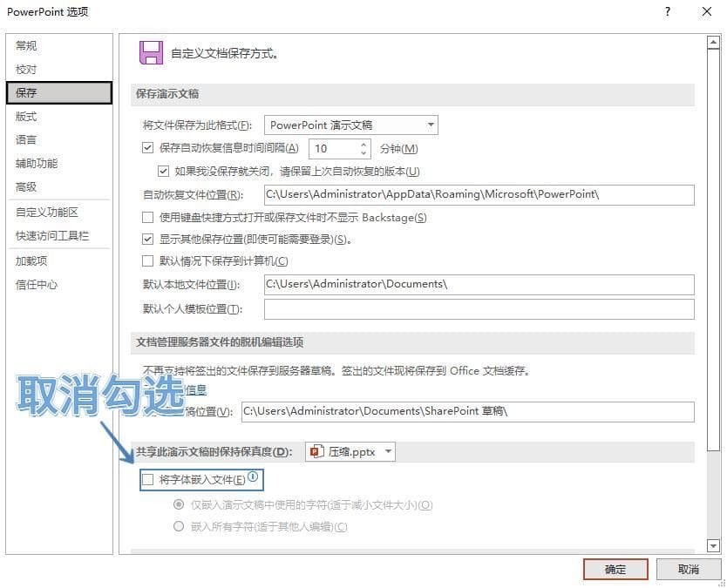Click the scrollbar down arrow
The width and height of the screenshot is (727, 588).
[714, 546]
